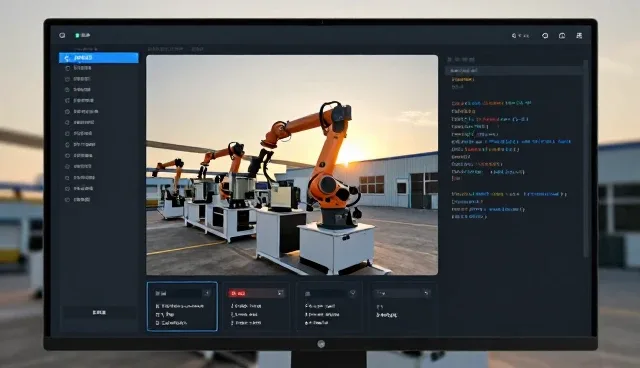This screenshot has width=640, height=368.
Task: Click the code panel vertical scrollbar
Action: coord(586,159)
